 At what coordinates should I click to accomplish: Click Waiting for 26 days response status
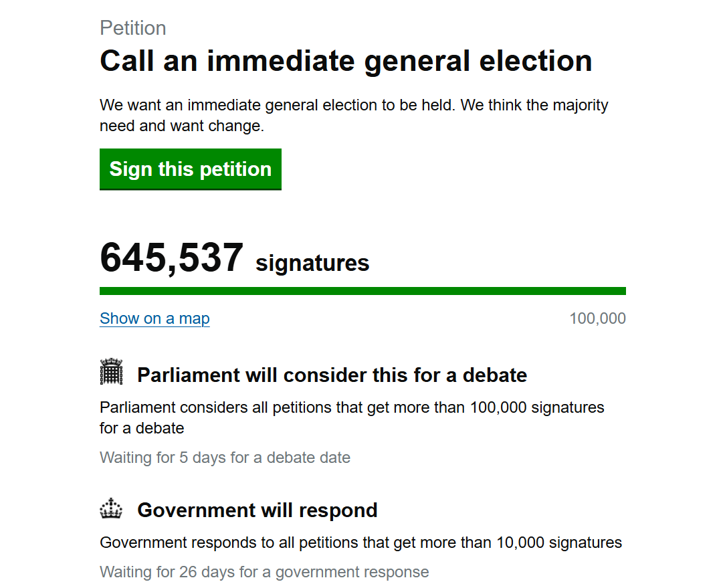pyautogui.click(x=264, y=572)
